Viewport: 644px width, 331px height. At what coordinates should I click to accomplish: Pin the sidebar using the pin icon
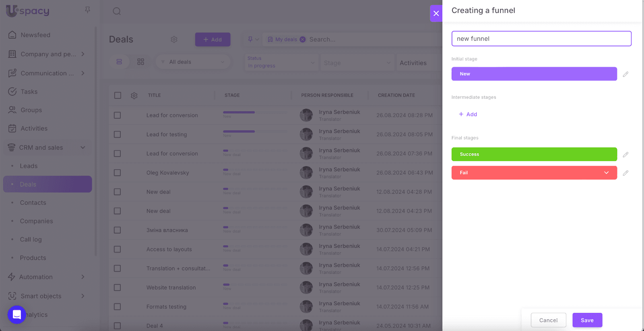87,10
